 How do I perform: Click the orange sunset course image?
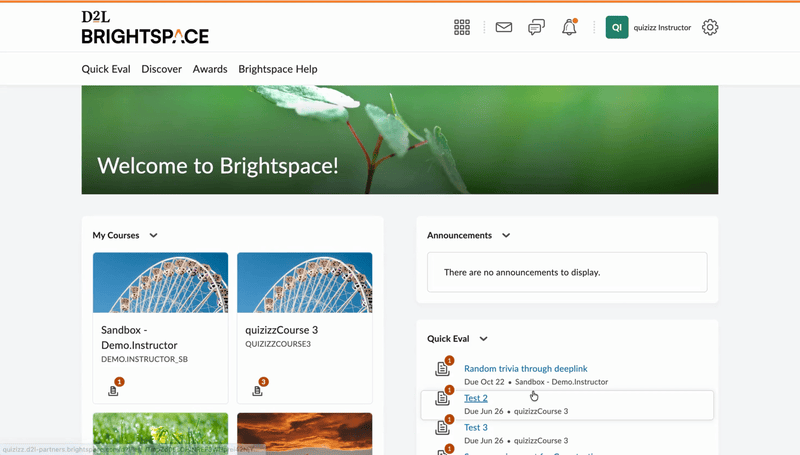[x=305, y=434]
